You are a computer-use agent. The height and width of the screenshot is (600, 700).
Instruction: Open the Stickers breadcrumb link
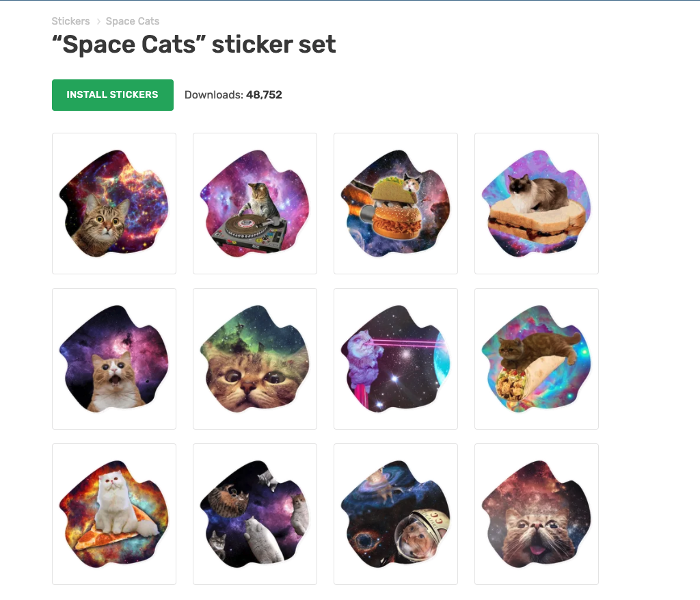(70, 21)
